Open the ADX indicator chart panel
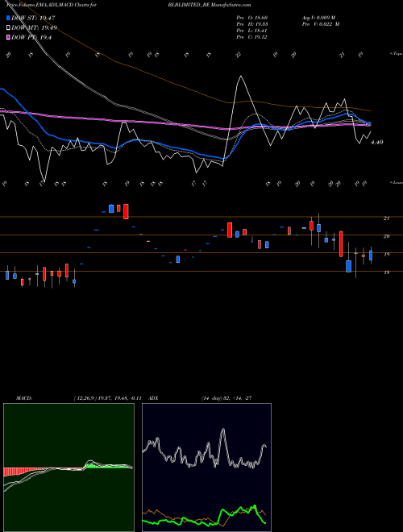This screenshot has width=403, height=532. 206,468
